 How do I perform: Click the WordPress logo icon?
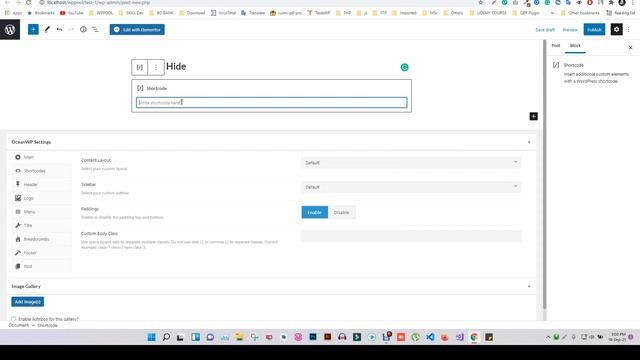(x=10, y=30)
